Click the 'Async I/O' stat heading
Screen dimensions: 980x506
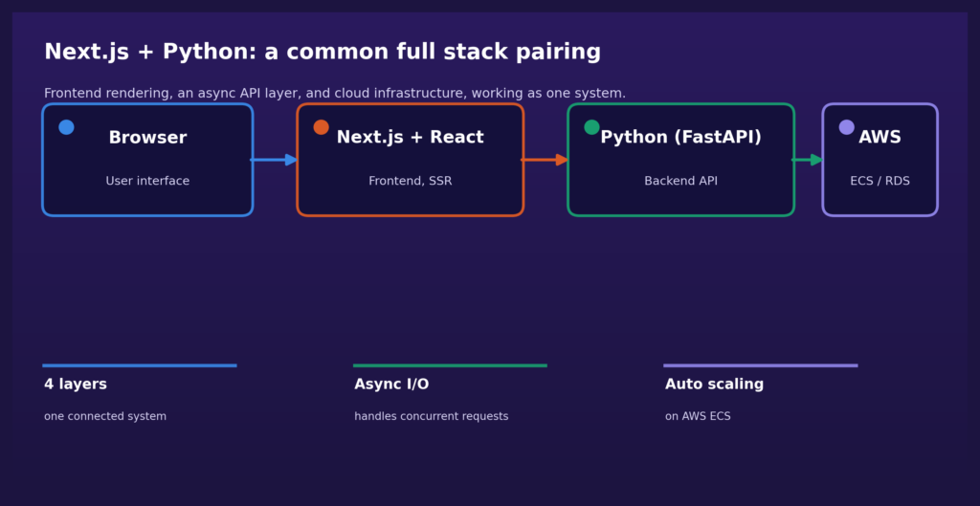[x=391, y=385]
